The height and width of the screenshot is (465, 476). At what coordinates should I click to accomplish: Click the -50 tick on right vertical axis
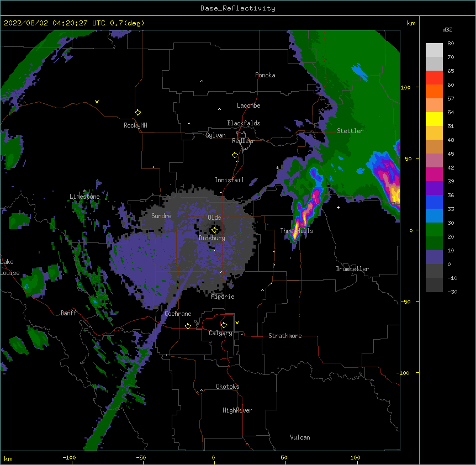coord(405,302)
